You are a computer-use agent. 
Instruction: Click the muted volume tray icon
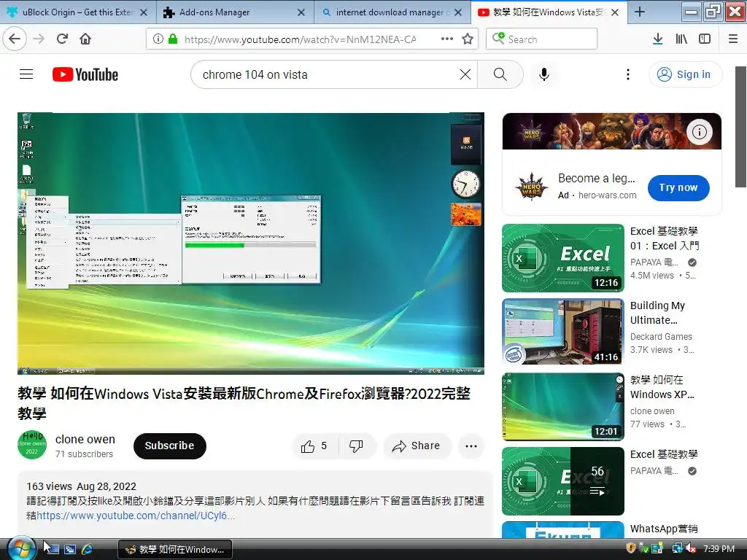[x=690, y=548]
